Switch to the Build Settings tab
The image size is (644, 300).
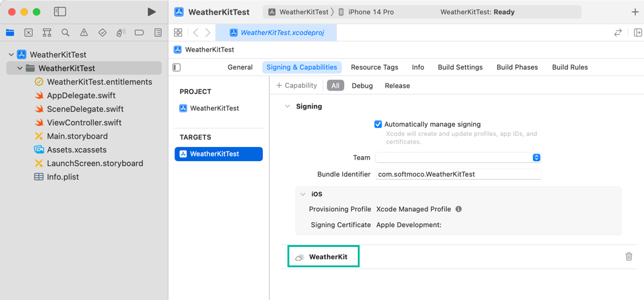460,67
